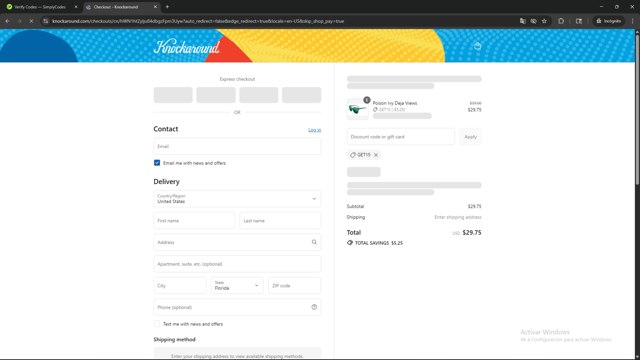Click the search icon in Address field
640x360 pixels.
point(314,242)
